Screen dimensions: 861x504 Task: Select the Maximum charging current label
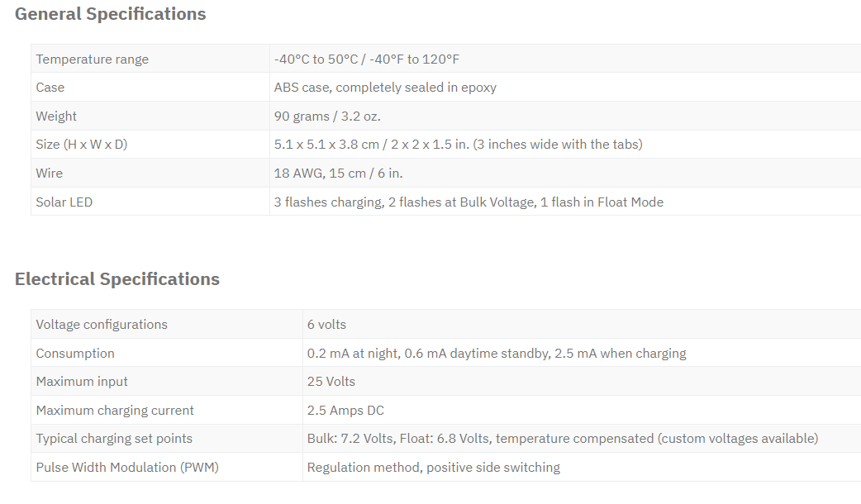click(115, 411)
